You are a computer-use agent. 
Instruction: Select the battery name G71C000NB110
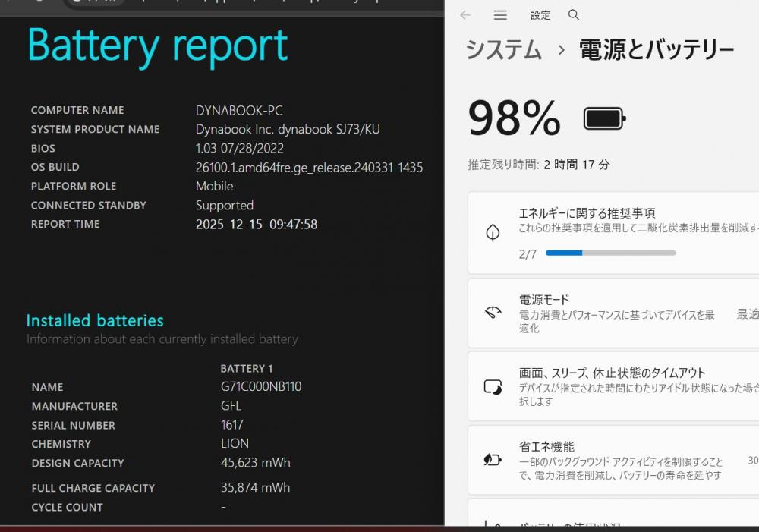261,386
